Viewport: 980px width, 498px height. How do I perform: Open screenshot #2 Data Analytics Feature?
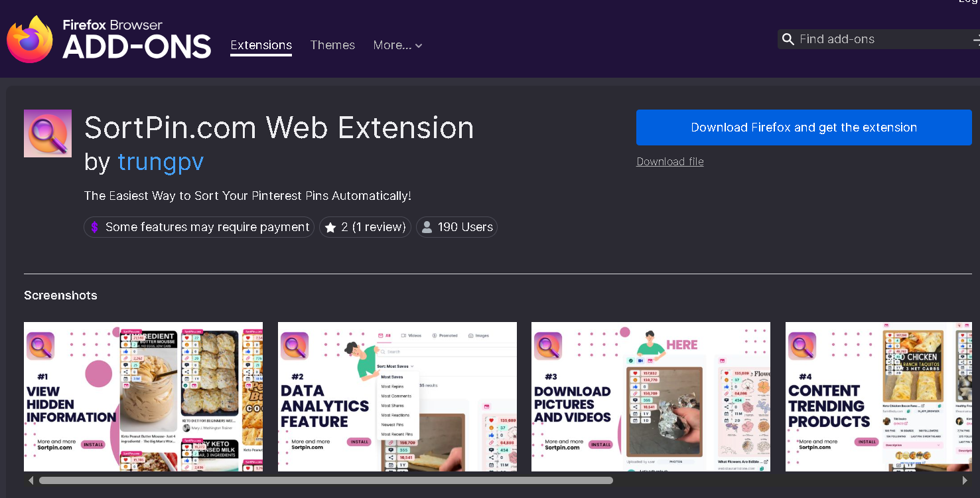point(397,396)
